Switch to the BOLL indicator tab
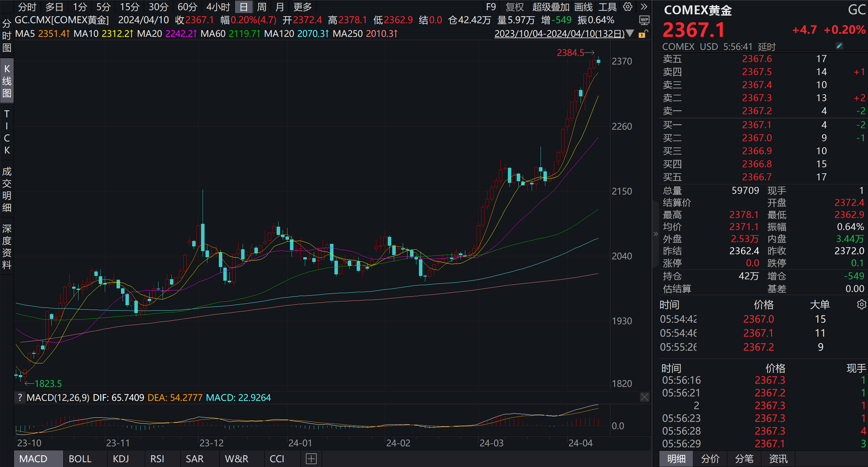Image resolution: width=868 pixels, height=467 pixels. [80, 458]
